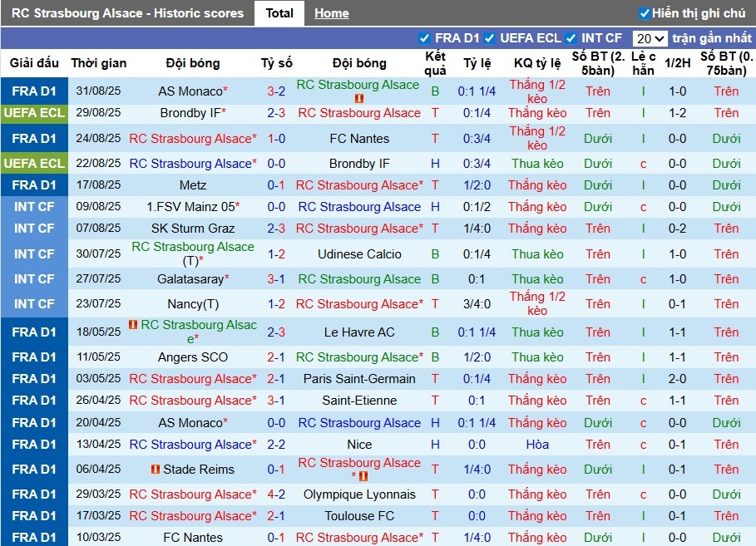Click the red card icon beside Stade Reims
756x546 pixels.
(156, 470)
